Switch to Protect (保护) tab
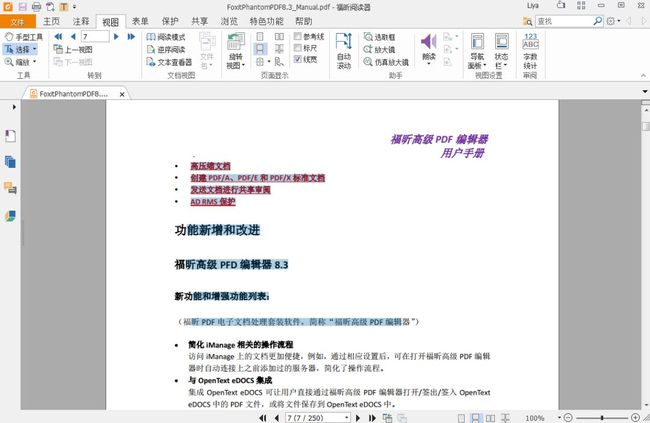650x423 pixels. (x=170, y=21)
